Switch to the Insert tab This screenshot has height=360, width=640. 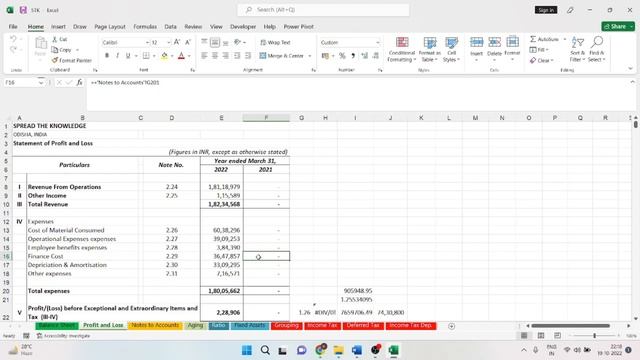point(58,27)
